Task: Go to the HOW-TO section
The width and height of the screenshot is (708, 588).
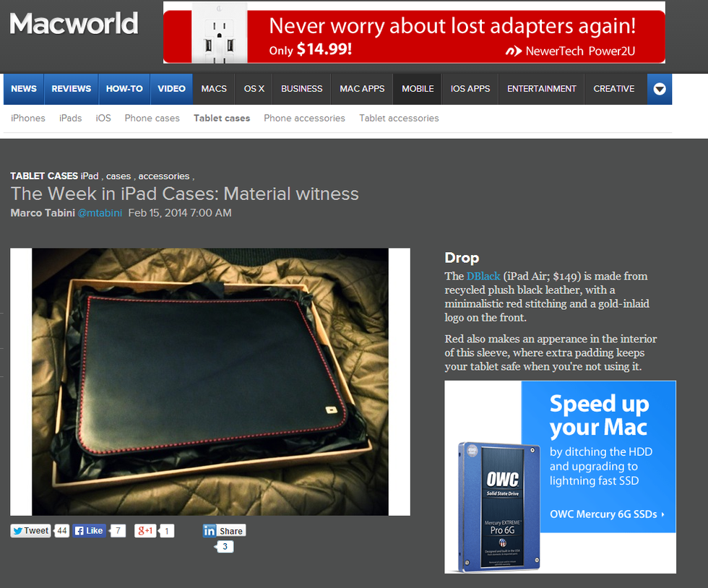Action: (124, 89)
